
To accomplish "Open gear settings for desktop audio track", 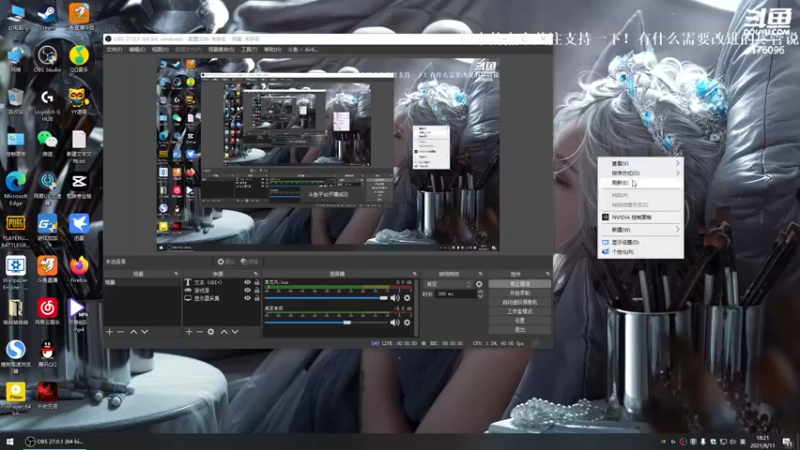I will click(x=407, y=322).
